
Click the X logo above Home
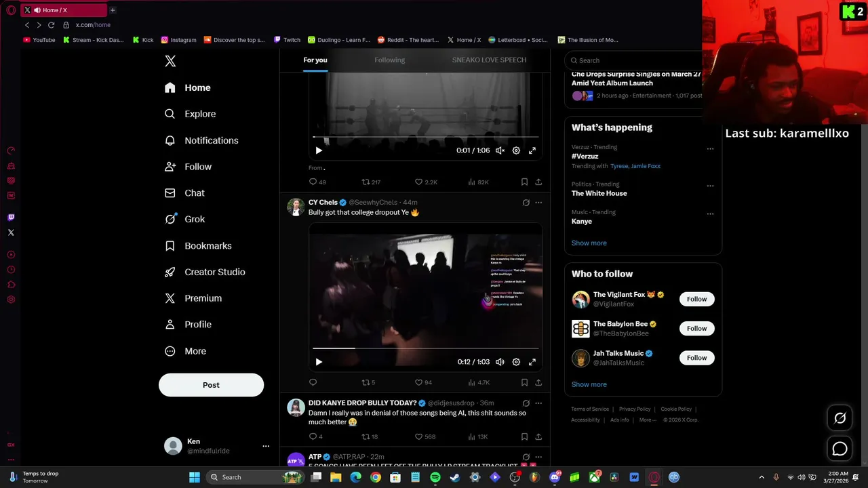point(170,61)
